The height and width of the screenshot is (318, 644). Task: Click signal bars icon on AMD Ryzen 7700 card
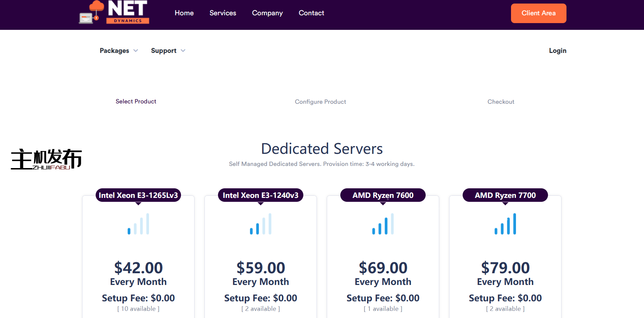[x=505, y=224]
